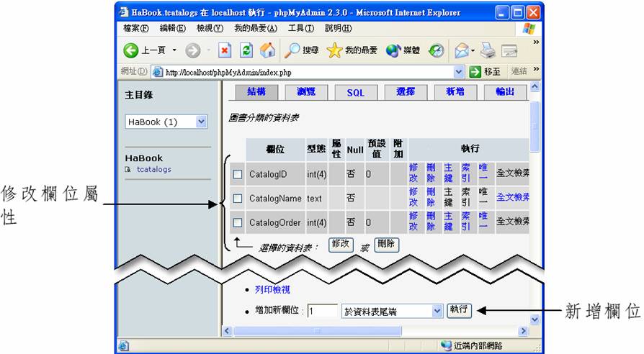Switch to the 輸出 tab
Screen dimensions: 644x354
(505, 92)
